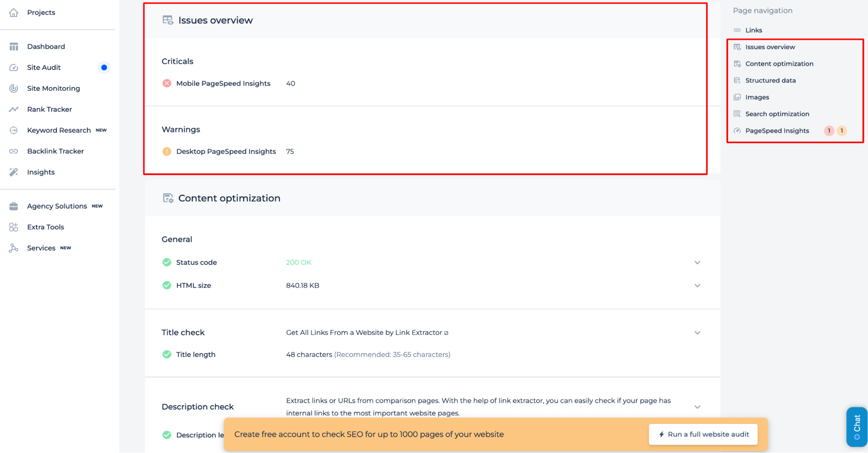Image resolution: width=868 pixels, height=453 pixels.
Task: Open Projects home icon in sidebar
Action: click(13, 13)
